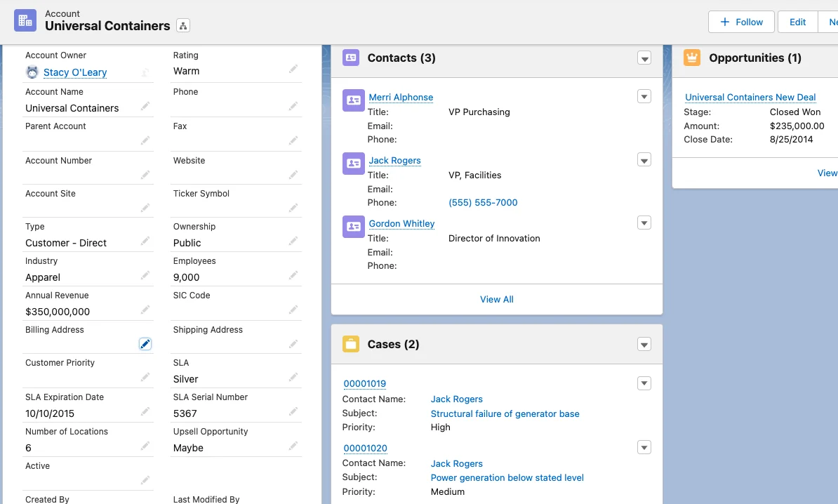
Task: Click Gordon Whitley contact card icon
Action: (354, 227)
